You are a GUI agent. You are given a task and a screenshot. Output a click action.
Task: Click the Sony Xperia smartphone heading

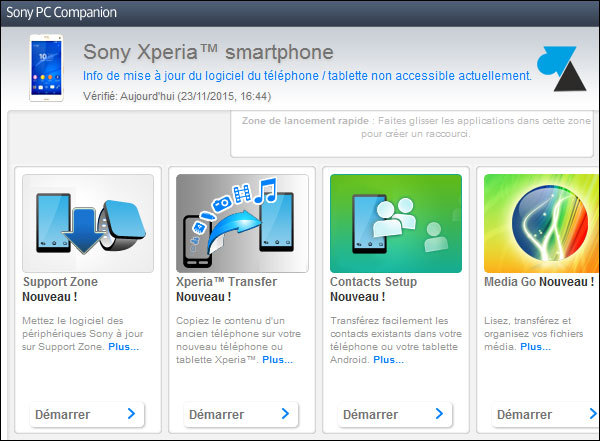pyautogui.click(x=208, y=52)
